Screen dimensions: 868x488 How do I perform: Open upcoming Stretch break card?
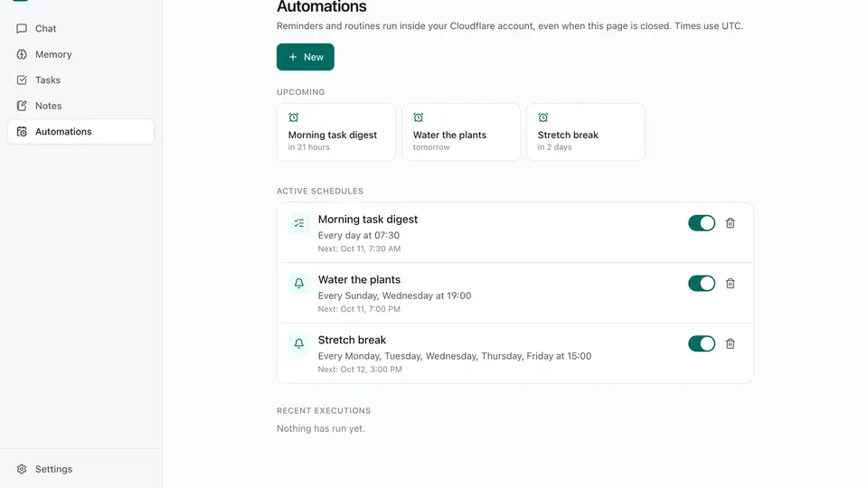pyautogui.click(x=586, y=132)
